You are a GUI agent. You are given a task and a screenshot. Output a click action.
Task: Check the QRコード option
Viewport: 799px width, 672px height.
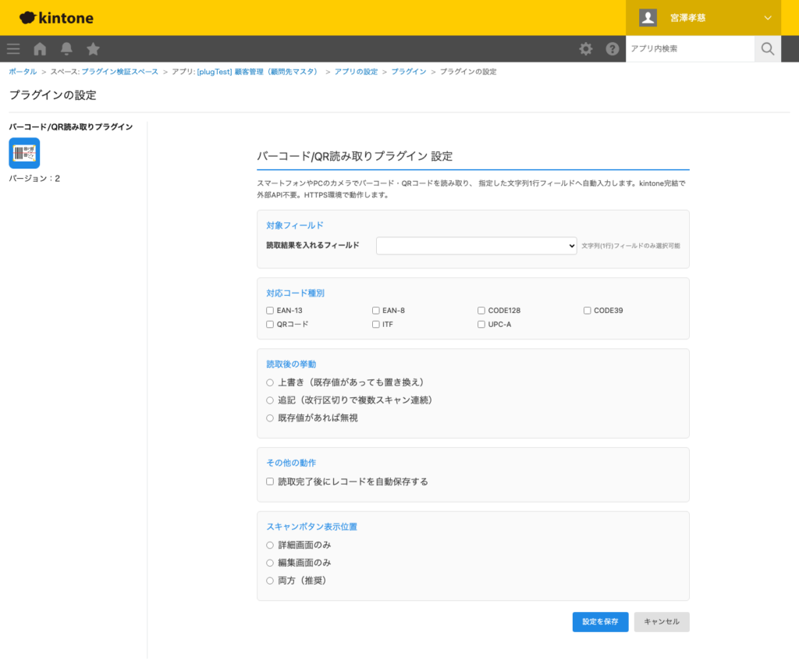click(270, 324)
